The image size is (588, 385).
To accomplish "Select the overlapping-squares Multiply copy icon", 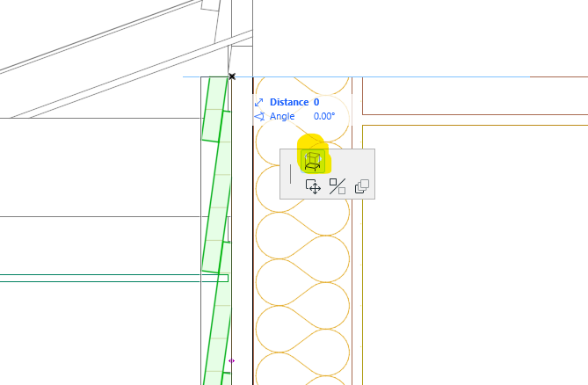I will coord(362,186).
